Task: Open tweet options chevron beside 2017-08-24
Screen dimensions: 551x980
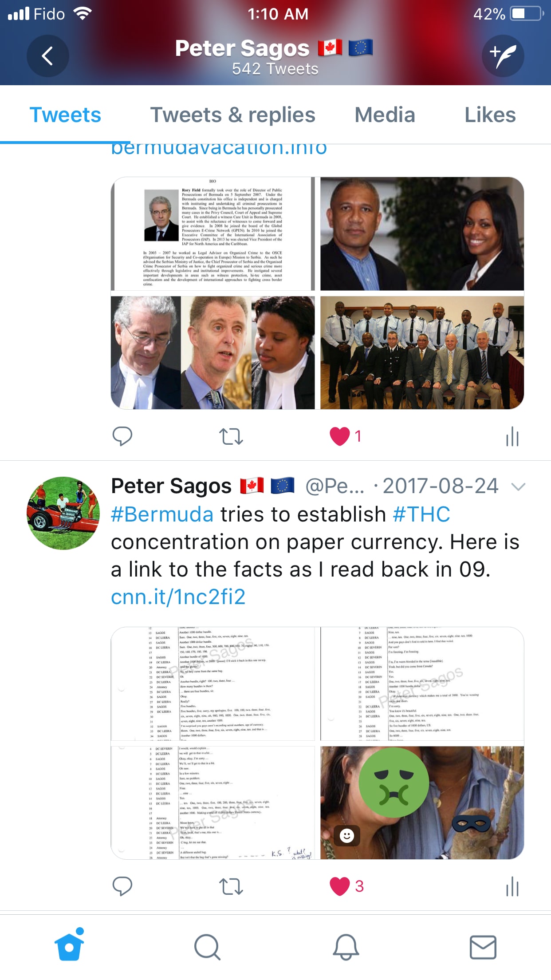Action: tap(518, 487)
